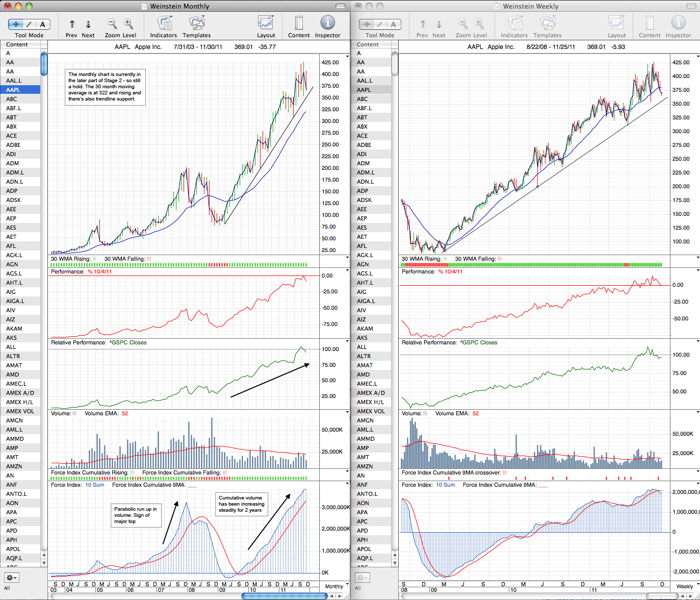Select ADBE in the monthly content list
Screen dimensions: 700x600
tap(20, 145)
